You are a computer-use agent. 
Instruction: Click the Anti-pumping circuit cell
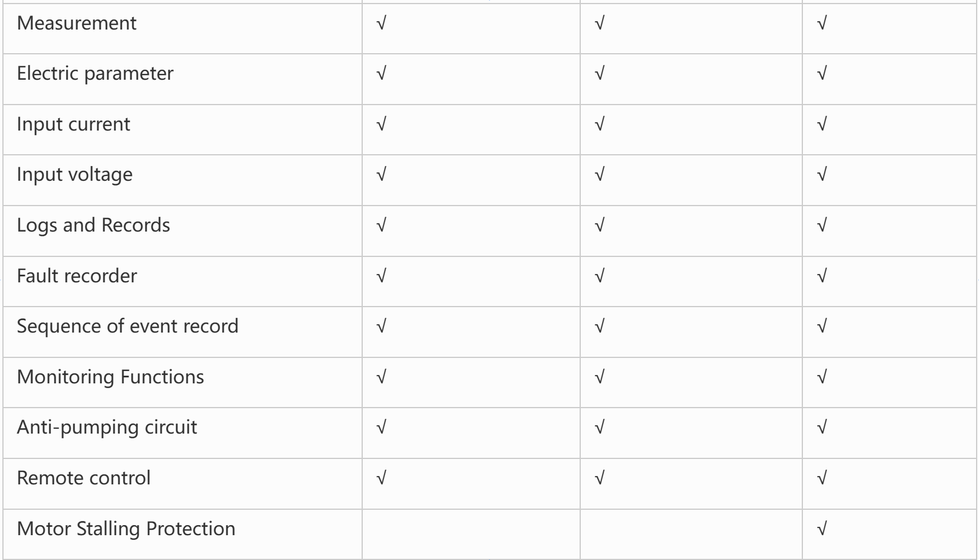107,427
